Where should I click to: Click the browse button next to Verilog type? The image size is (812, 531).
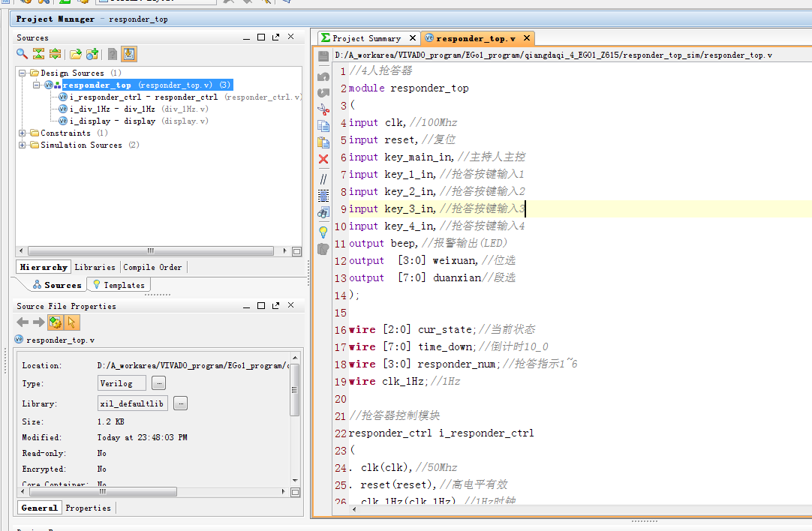(x=158, y=383)
